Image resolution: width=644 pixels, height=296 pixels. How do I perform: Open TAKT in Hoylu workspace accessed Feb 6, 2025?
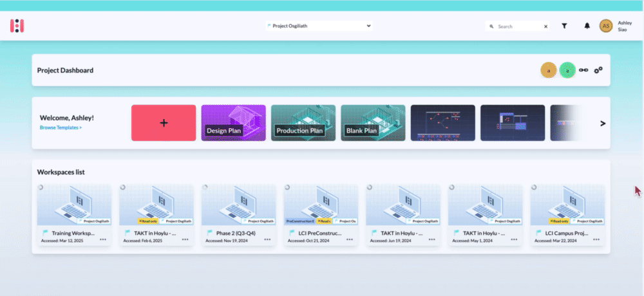click(x=156, y=215)
